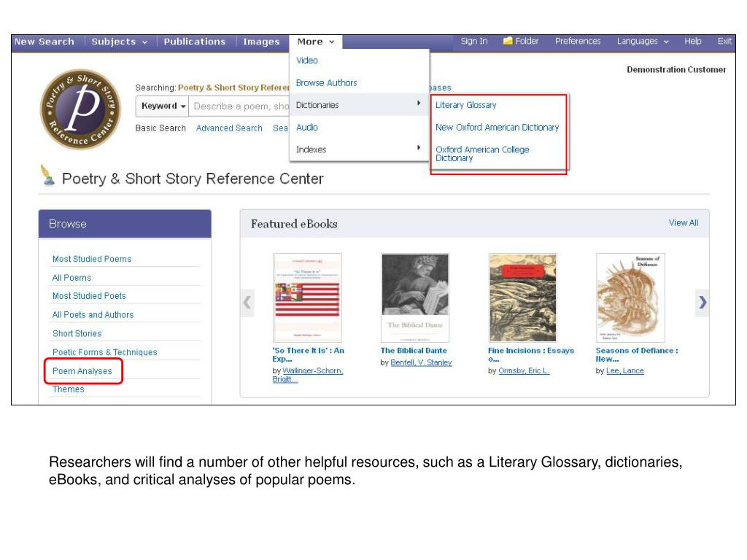
Task: Click the Folder icon in top bar
Action: pos(508,41)
